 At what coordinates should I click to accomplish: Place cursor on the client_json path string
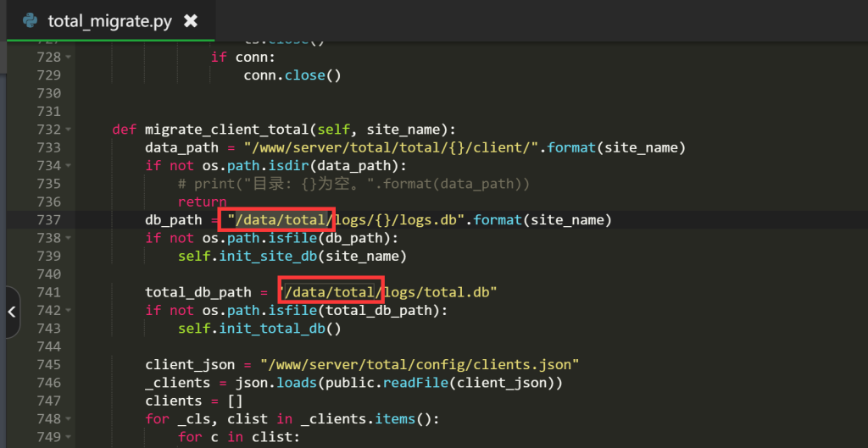point(420,365)
